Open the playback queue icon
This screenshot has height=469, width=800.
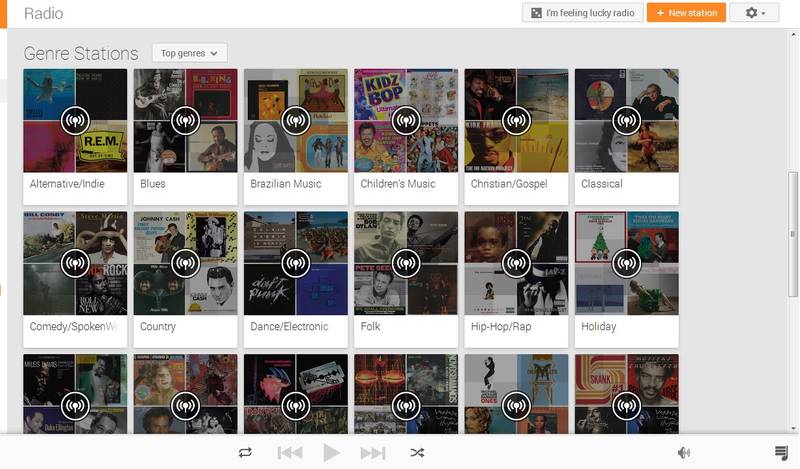(x=781, y=452)
